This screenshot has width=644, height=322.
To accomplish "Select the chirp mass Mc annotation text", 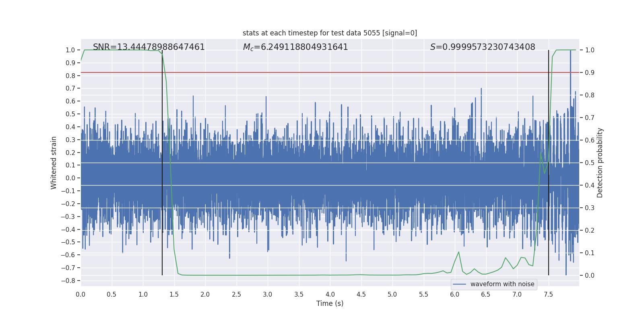I will [295, 47].
